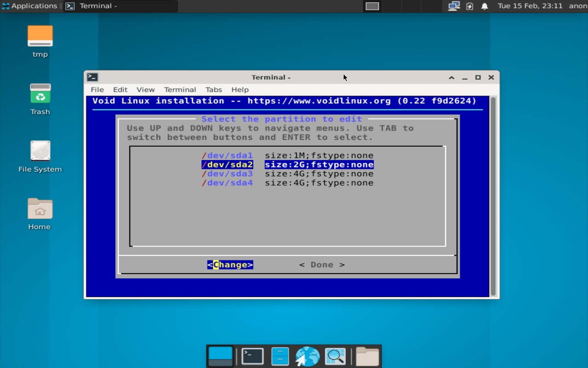Click the terminal vertical scrollbar
This screenshot has height=368, width=588.
493,196
